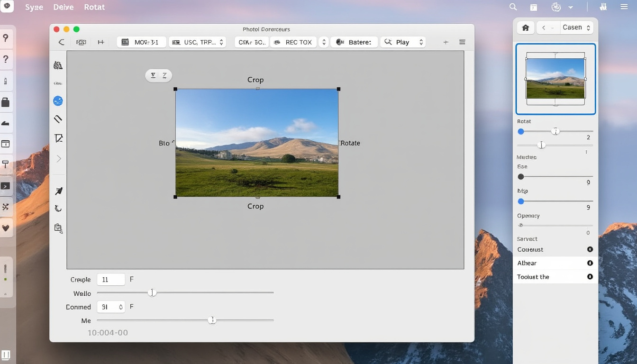The height and width of the screenshot is (364, 637).
Task: Toggle the Couerust option indicator
Action: (x=590, y=249)
